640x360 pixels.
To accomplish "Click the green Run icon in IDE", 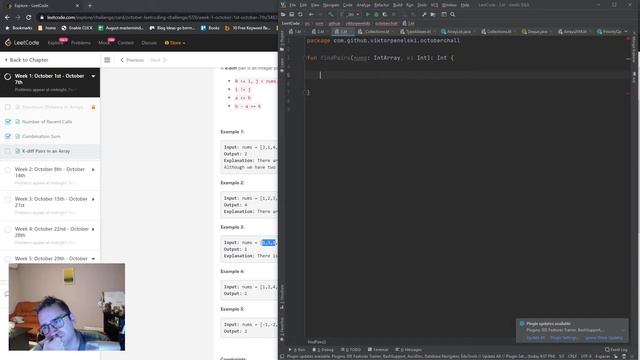I will tap(367, 14).
